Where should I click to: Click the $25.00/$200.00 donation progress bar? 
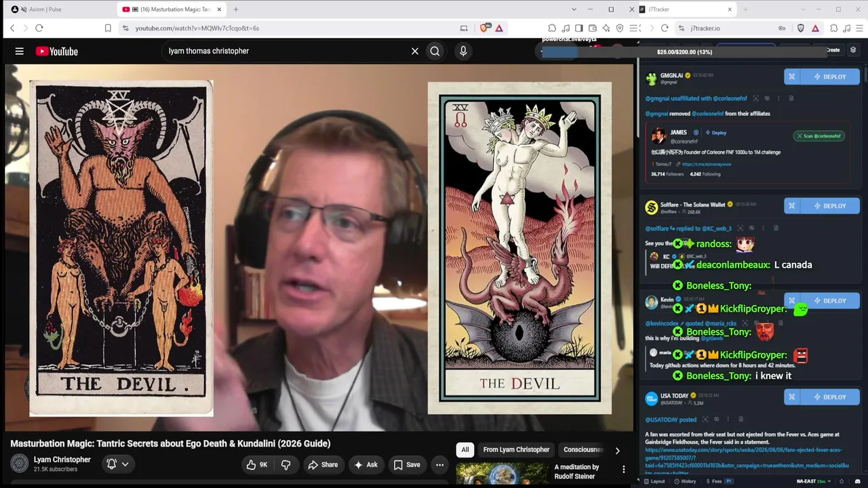[x=684, y=52]
